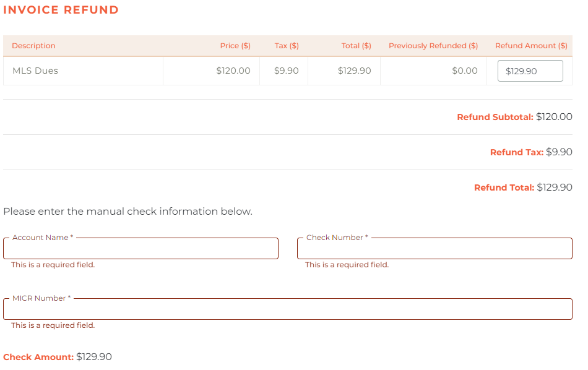Click the Description column header
Viewport: 588px width, 370px height.
(33, 46)
